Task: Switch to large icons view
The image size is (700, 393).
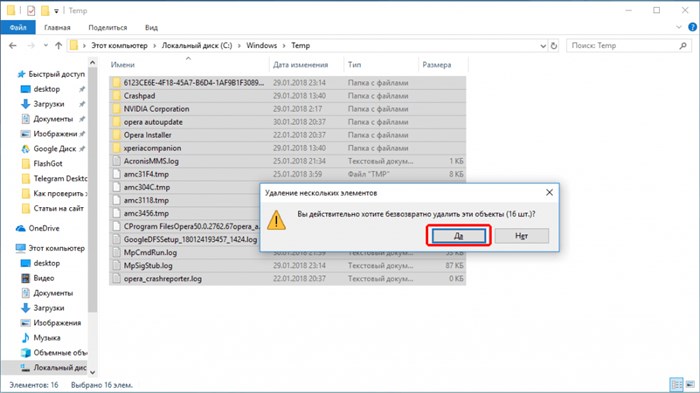Action: tap(690, 384)
